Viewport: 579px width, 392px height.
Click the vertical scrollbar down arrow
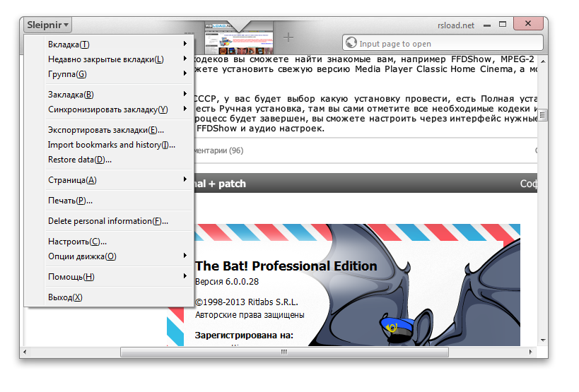tap(542, 340)
